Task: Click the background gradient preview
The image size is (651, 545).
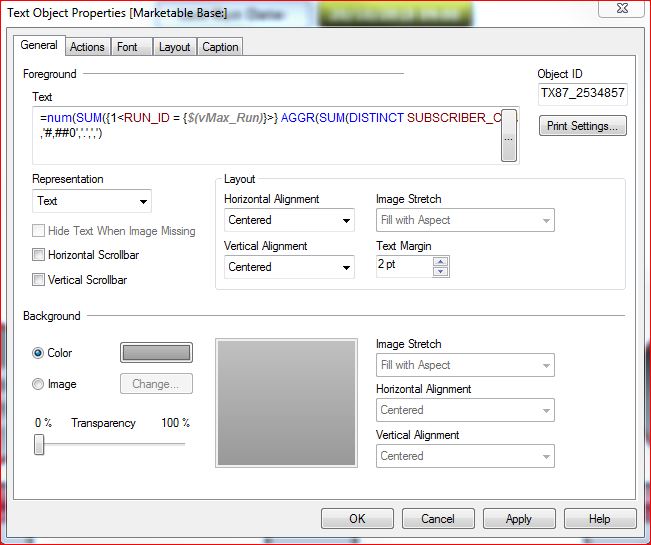Action: pyautogui.click(x=286, y=403)
